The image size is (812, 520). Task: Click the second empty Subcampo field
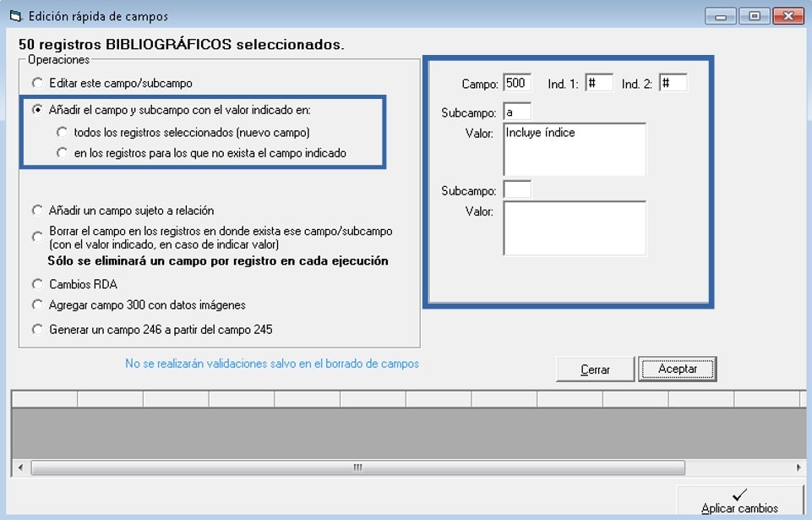[x=517, y=189]
